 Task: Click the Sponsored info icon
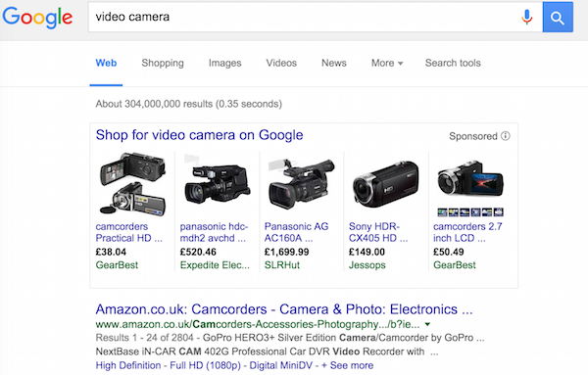click(506, 136)
